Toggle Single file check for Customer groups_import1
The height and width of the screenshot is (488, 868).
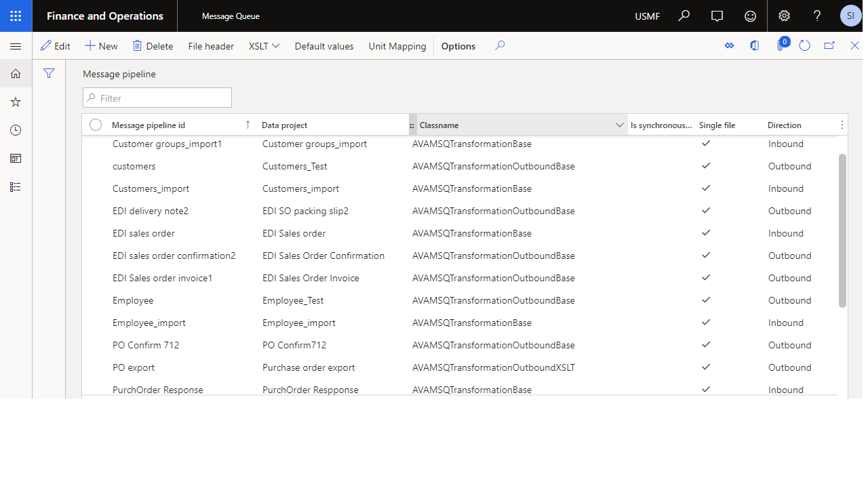click(x=706, y=143)
